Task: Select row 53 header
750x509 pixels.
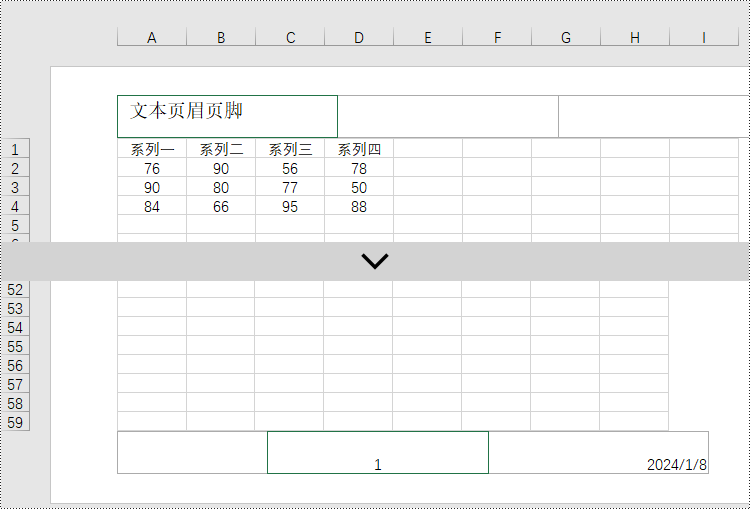Action: coord(15,308)
